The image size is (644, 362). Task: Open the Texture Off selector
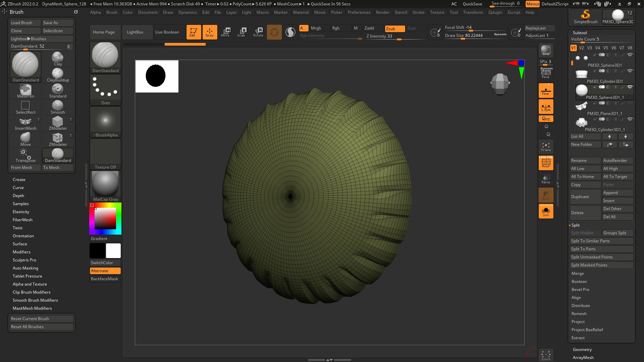tap(105, 154)
